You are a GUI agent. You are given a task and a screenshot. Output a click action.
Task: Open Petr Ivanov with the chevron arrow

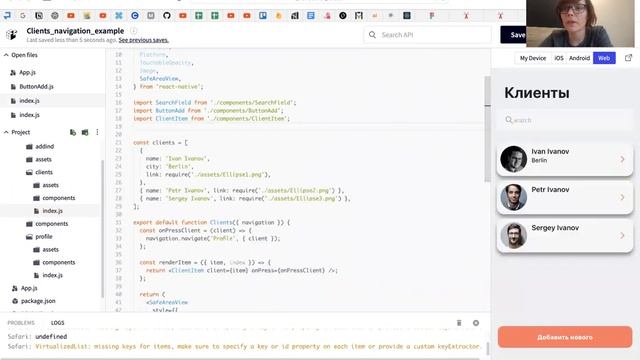click(x=622, y=197)
